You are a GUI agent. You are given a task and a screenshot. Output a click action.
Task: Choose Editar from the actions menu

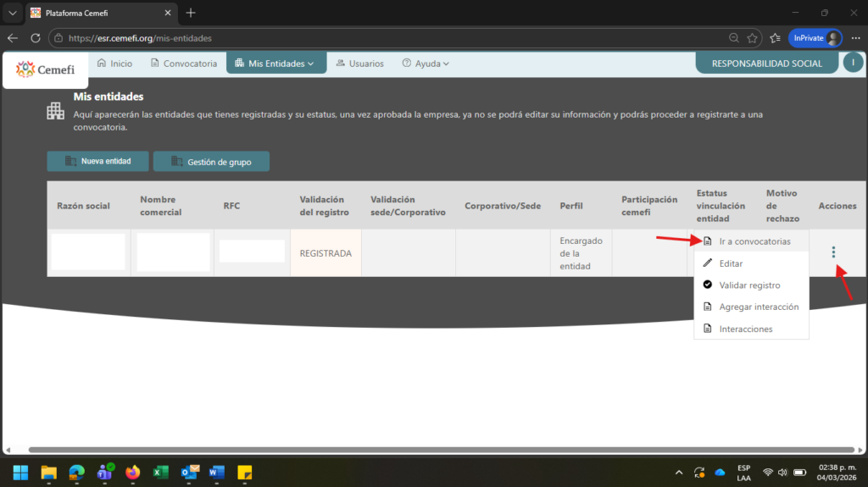click(731, 263)
